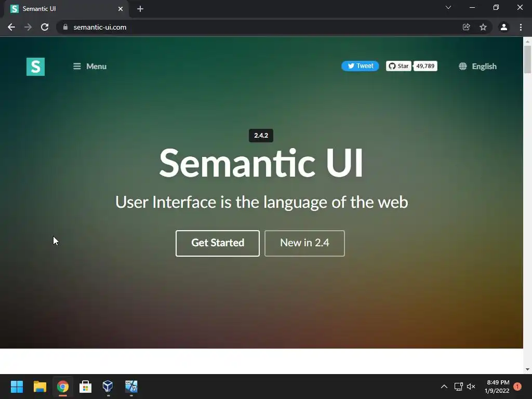Click the muted volume tray icon
This screenshot has height=399, width=532.
coord(471,387)
